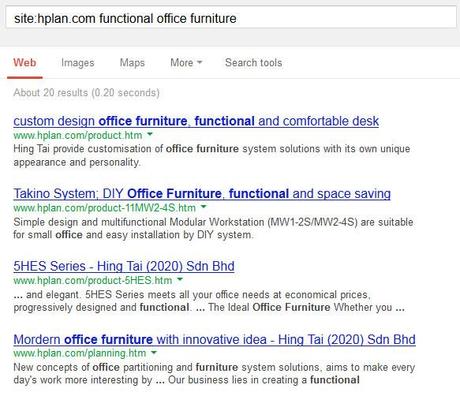The image size is (460, 396).
Task: Click the search box with site:hplan.com query
Action: pos(231,17)
